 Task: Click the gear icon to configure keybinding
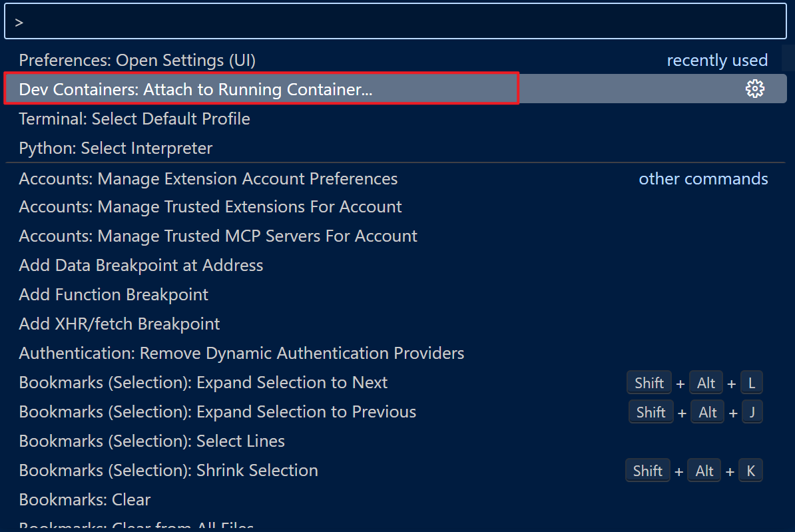[x=754, y=89]
